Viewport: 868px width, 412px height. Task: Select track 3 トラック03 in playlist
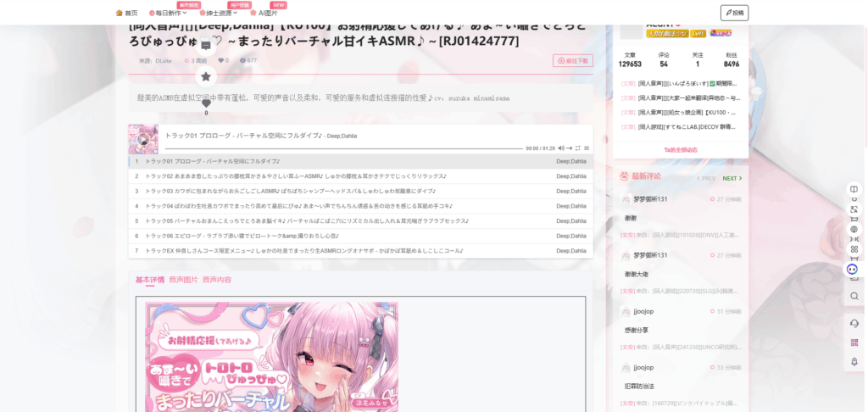pyautogui.click(x=360, y=191)
